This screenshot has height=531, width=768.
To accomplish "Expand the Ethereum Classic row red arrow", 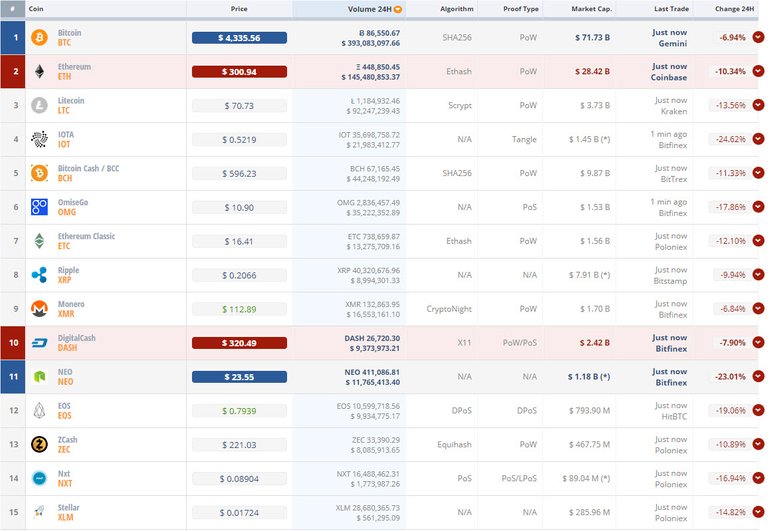I will [758, 241].
